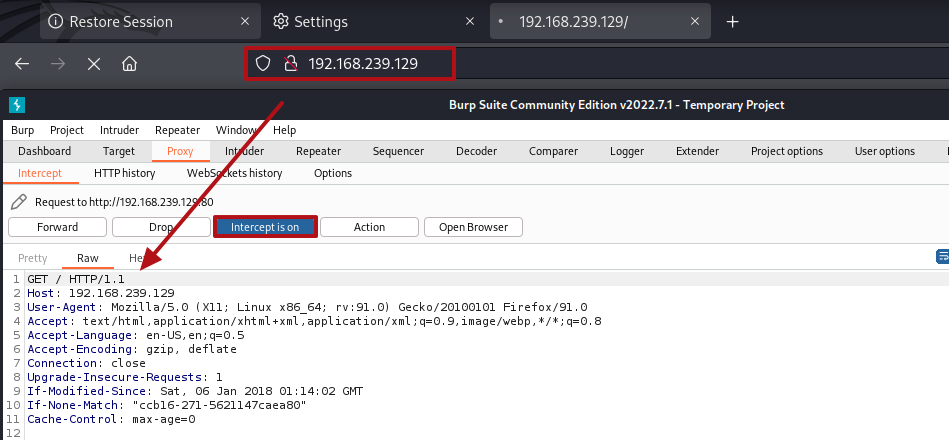Open the Comparer tab
Screen dimensions: 949x440
(553, 151)
